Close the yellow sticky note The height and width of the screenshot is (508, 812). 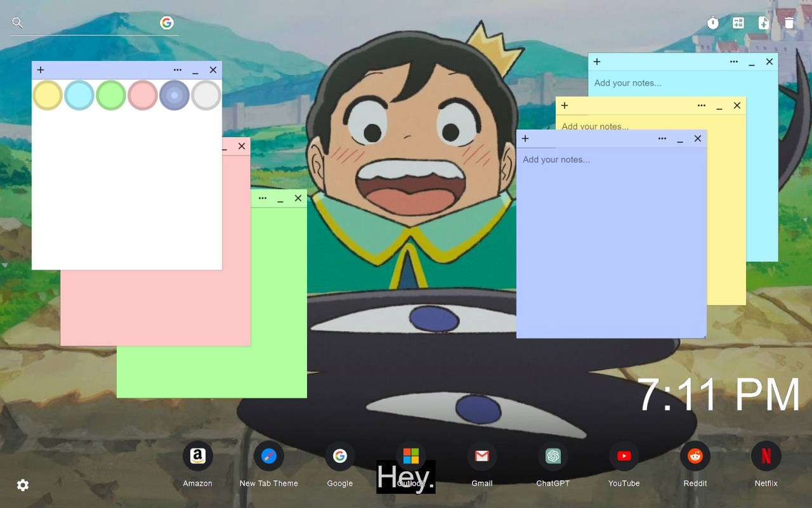tap(737, 105)
